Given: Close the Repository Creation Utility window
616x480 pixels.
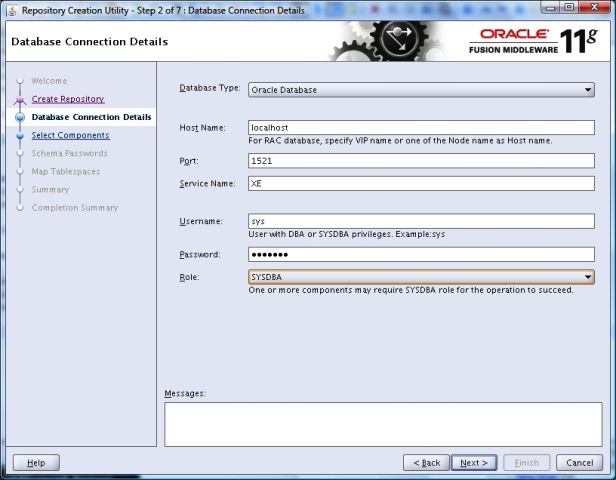Looking at the screenshot, I should (594, 7).
